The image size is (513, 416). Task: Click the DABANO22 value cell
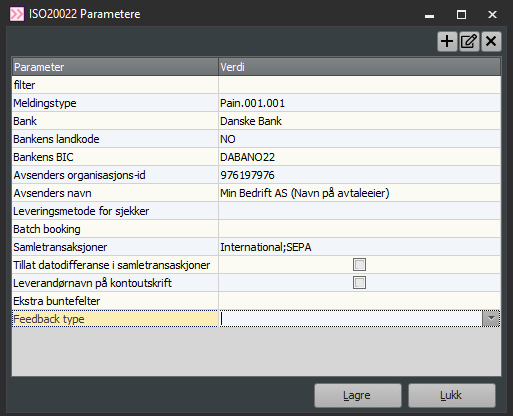(x=359, y=157)
